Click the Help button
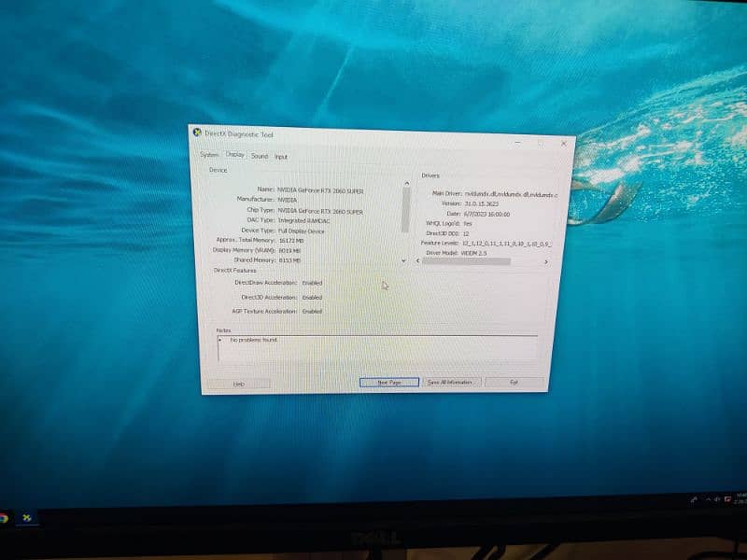This screenshot has width=747, height=560. click(x=239, y=384)
